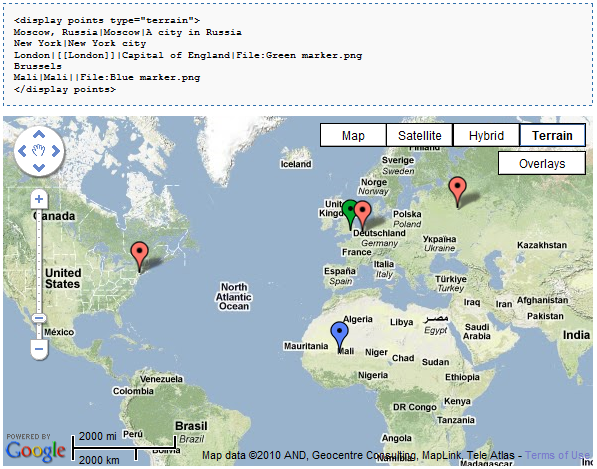
Task: Click the code line containing 'Green marker.png'
Action: coord(188,55)
